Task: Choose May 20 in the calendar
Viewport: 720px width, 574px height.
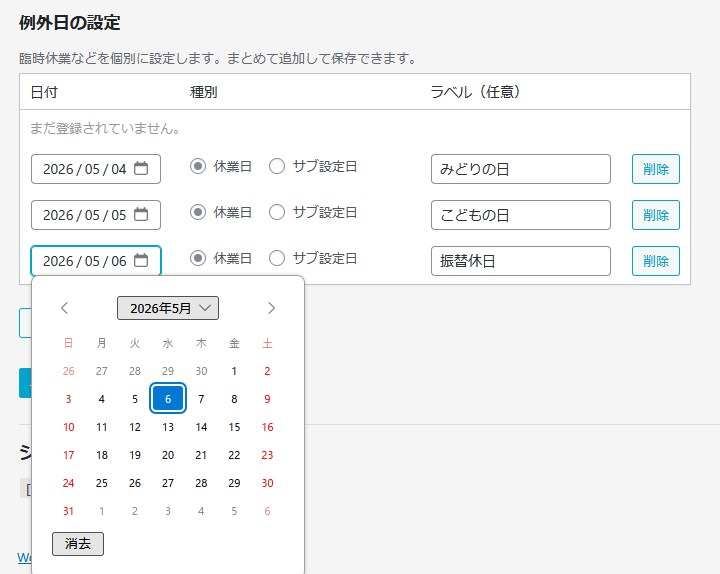Action: click(x=168, y=455)
